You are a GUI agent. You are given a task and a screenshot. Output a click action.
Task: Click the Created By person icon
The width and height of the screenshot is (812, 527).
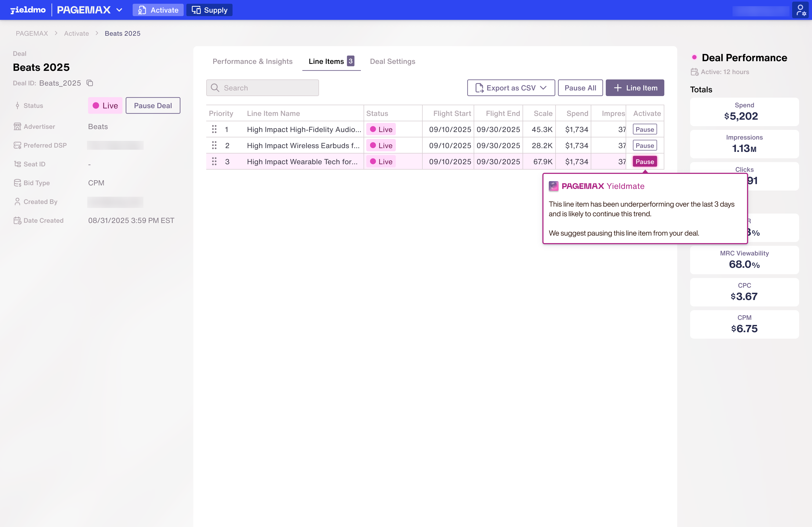[17, 202]
